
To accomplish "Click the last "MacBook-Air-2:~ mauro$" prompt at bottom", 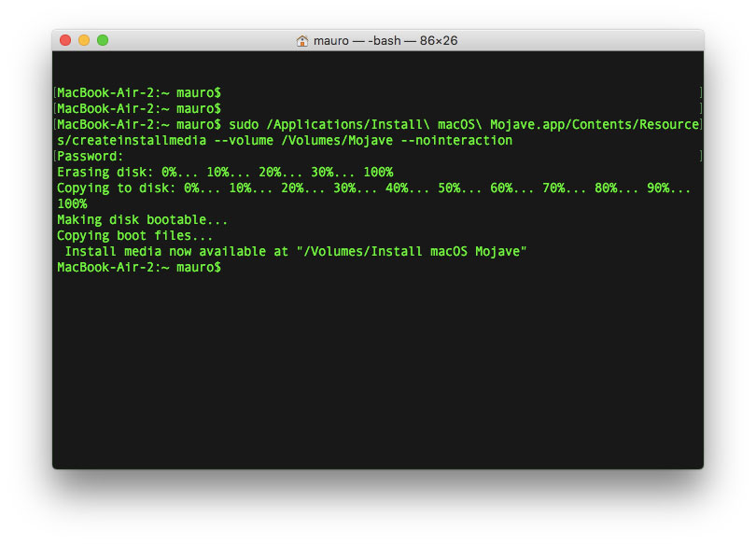I will click(x=138, y=267).
